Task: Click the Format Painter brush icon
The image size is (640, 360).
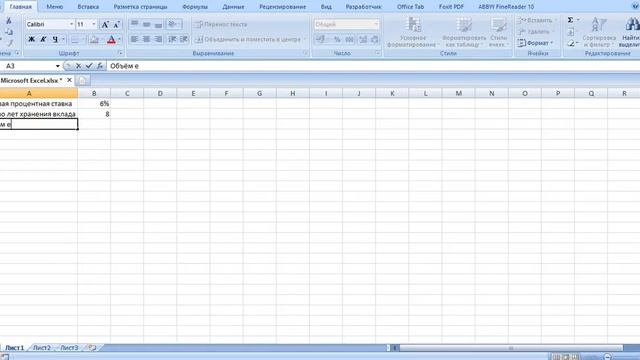Action: [x=10, y=42]
